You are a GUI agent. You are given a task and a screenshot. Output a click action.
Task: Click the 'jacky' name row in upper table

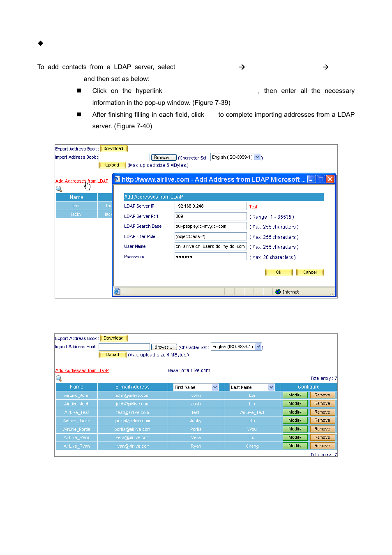click(x=76, y=214)
